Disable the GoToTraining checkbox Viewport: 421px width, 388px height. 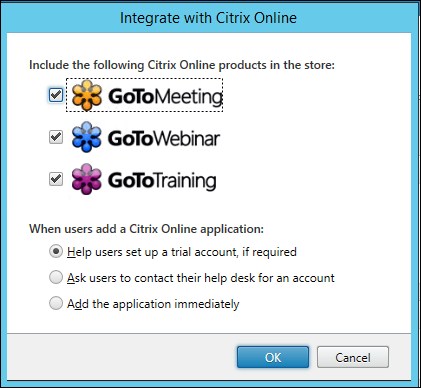(56, 179)
